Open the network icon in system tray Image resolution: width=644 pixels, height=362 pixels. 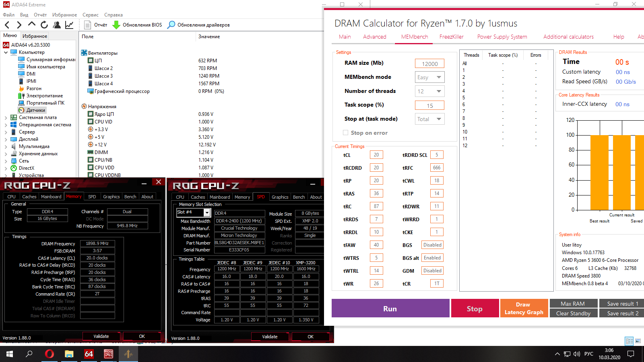click(567, 354)
